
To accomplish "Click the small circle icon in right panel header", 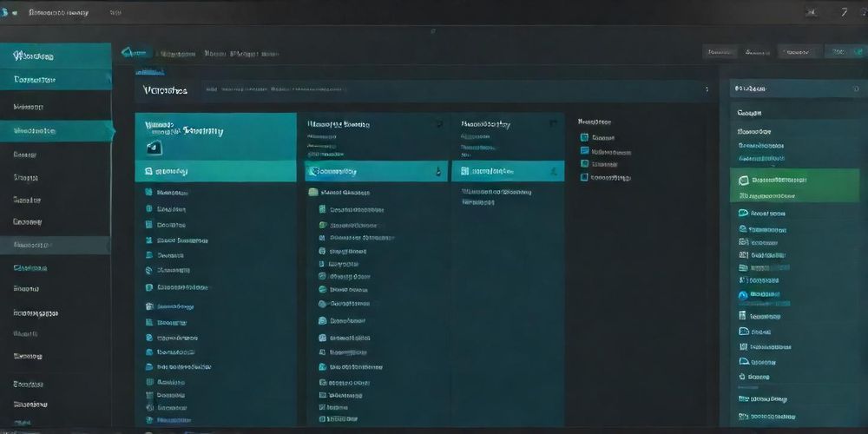I will (856, 89).
